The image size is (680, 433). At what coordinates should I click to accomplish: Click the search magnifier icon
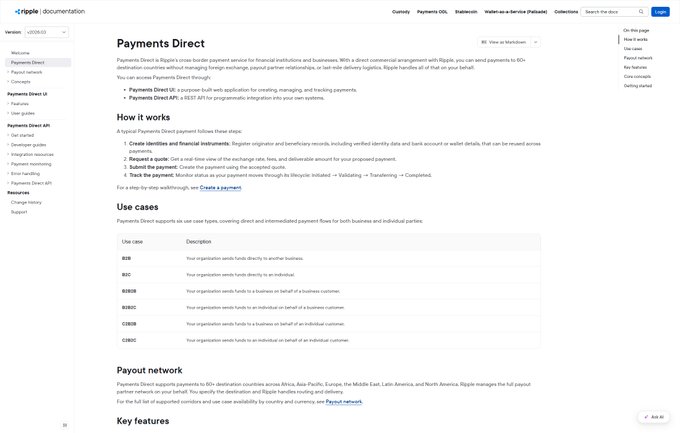click(x=641, y=12)
